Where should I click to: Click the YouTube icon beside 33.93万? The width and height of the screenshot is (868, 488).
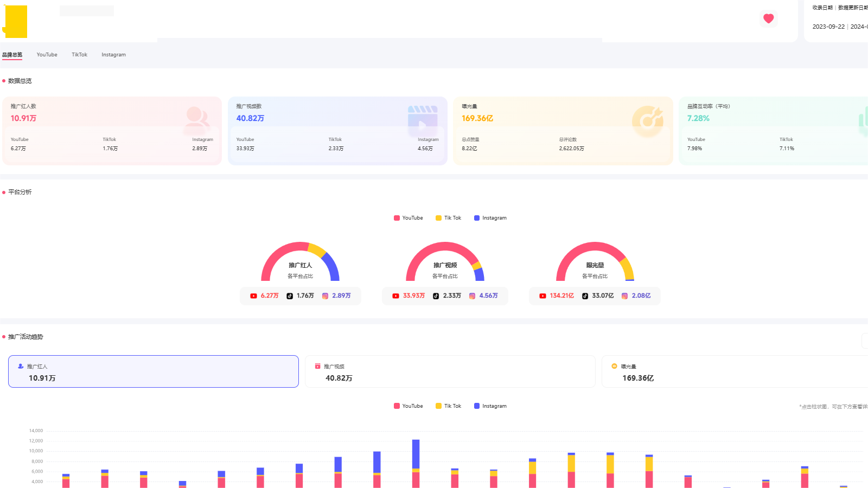[x=395, y=296]
